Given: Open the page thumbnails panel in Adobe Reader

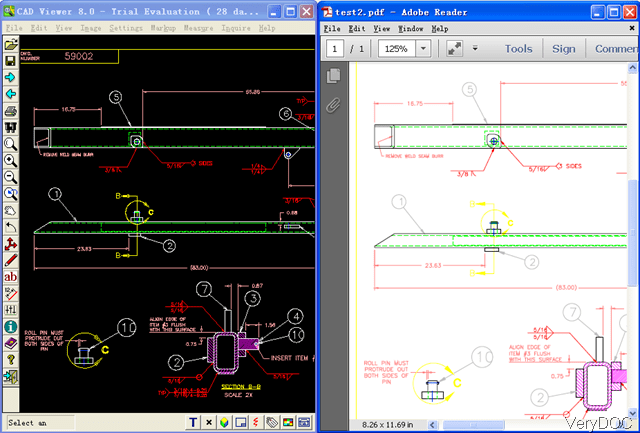Looking at the screenshot, I should 334,77.
